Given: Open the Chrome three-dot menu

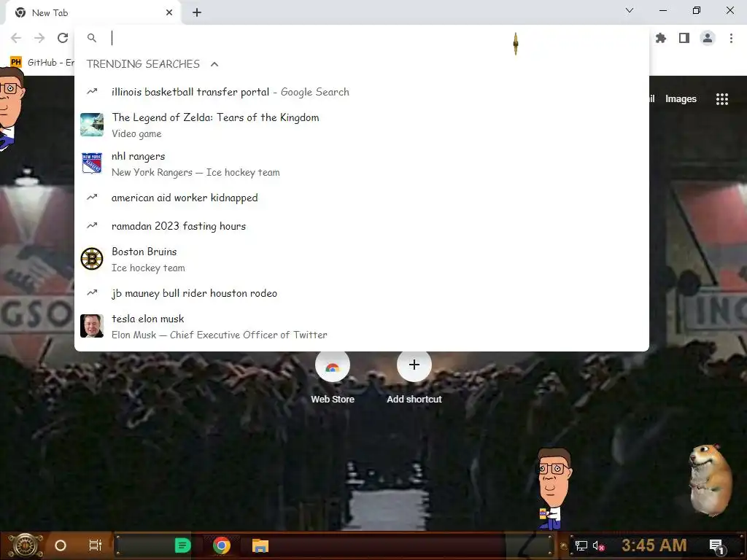Looking at the screenshot, I should (x=731, y=38).
